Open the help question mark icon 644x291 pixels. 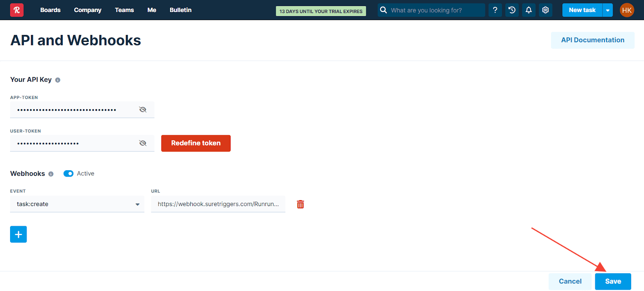click(x=495, y=10)
